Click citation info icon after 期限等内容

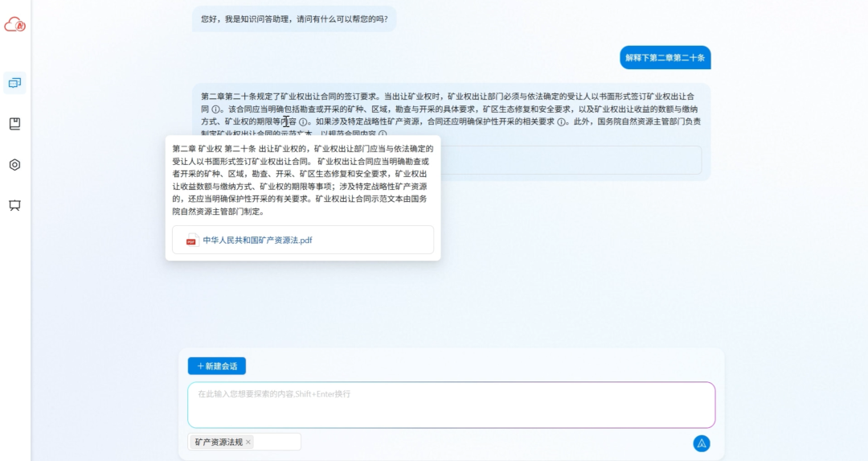click(303, 122)
